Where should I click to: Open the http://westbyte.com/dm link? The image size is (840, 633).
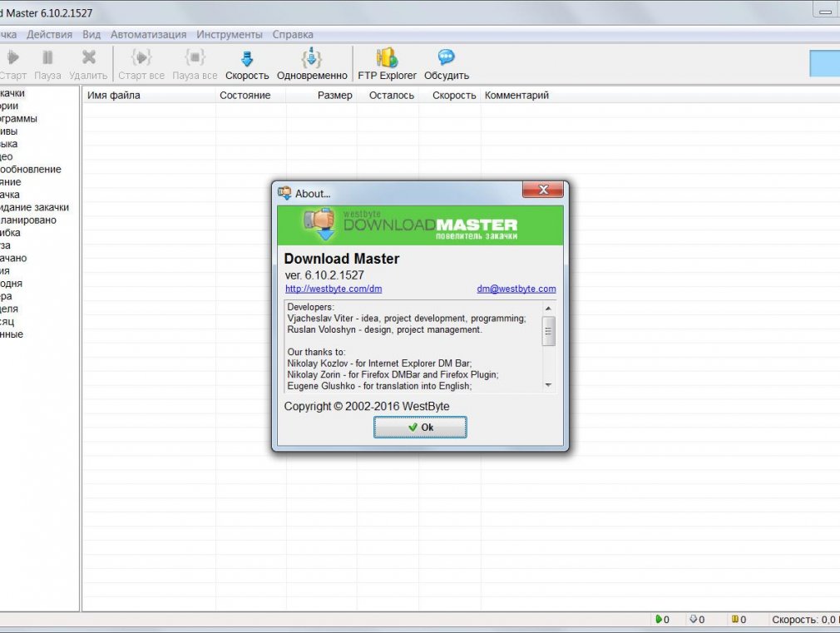pyautogui.click(x=334, y=289)
